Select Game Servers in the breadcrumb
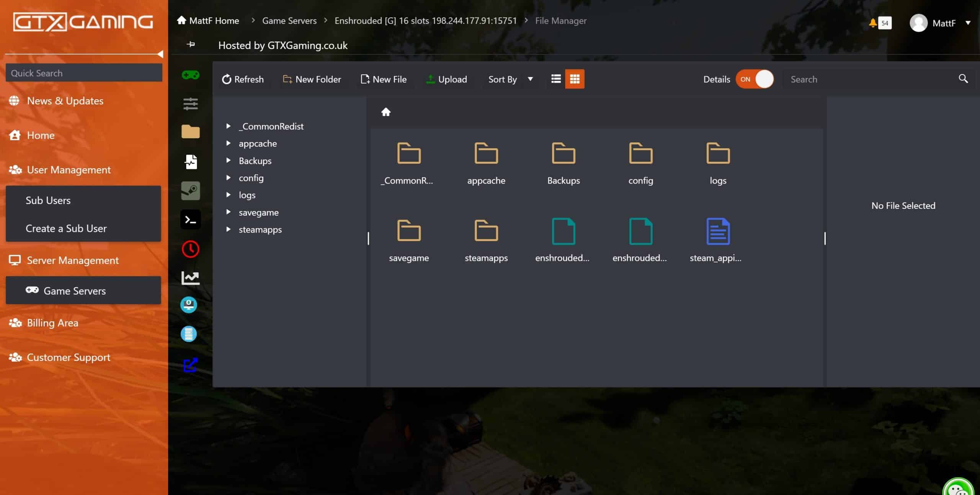Viewport: 980px width, 495px height. coord(289,20)
